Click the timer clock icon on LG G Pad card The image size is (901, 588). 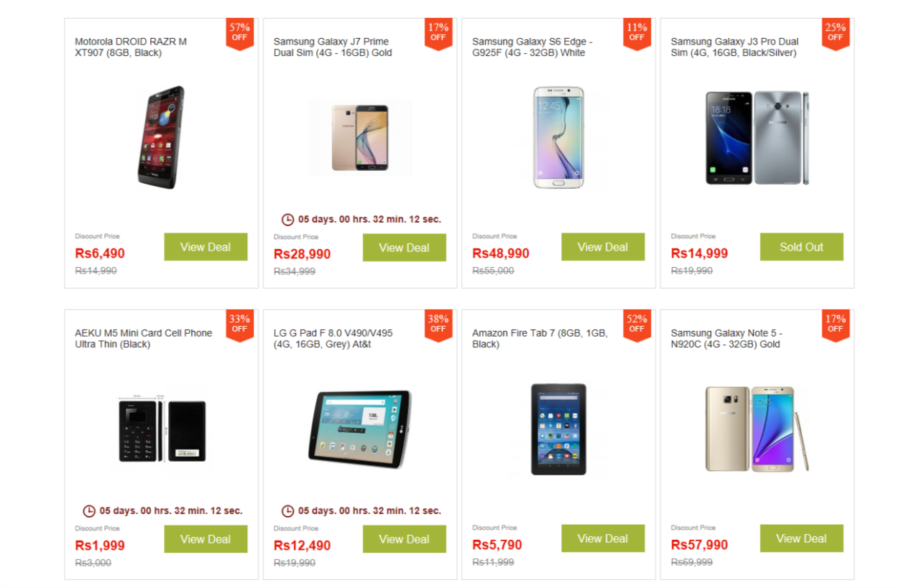pyautogui.click(x=287, y=511)
